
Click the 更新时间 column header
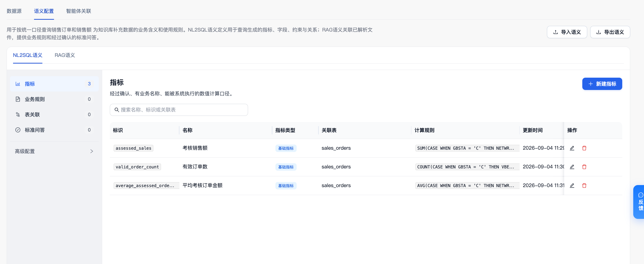tap(533, 130)
